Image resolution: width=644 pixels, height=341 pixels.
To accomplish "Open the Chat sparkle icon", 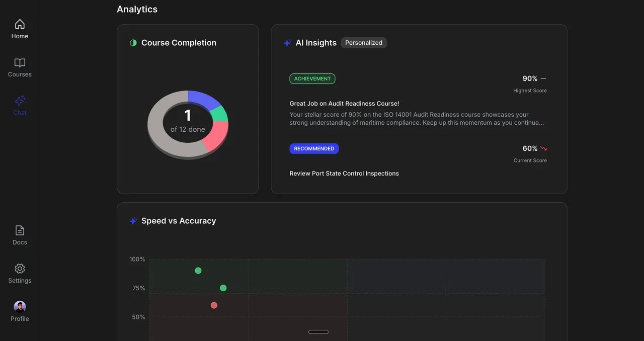I will [20, 101].
